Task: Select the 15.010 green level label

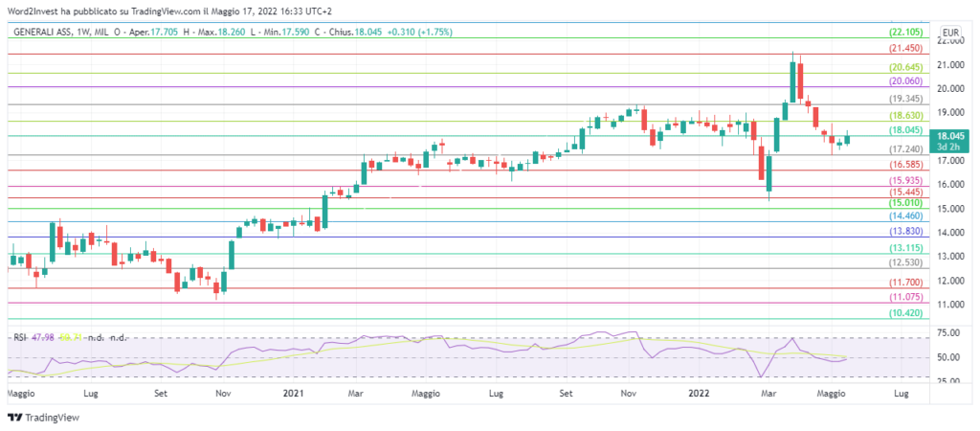Action: pyautogui.click(x=904, y=203)
